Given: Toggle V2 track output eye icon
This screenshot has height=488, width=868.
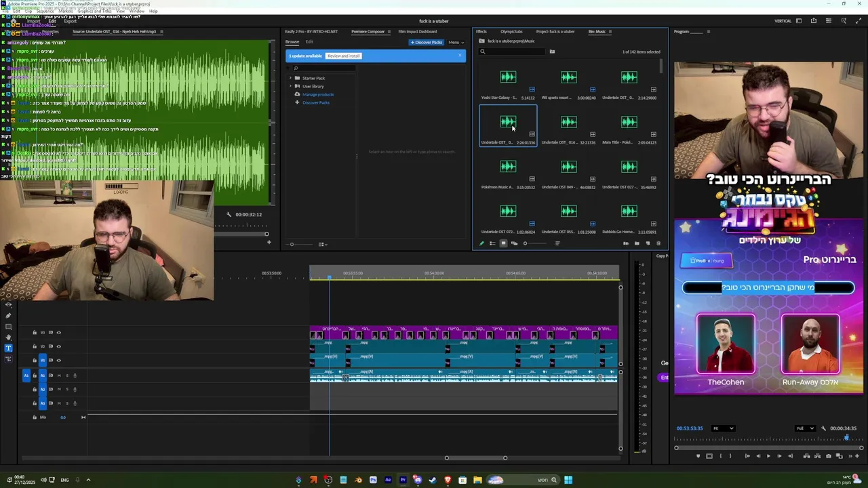Looking at the screenshot, I should point(58,346).
